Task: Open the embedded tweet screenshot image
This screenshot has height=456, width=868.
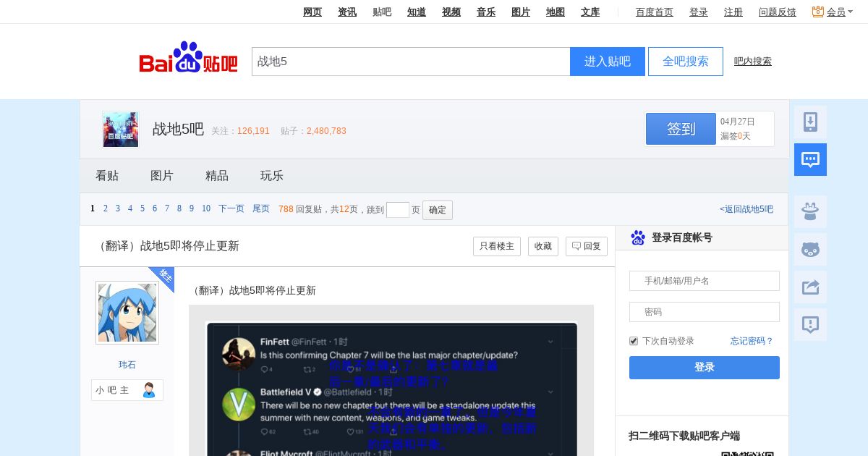Action: coord(391,380)
